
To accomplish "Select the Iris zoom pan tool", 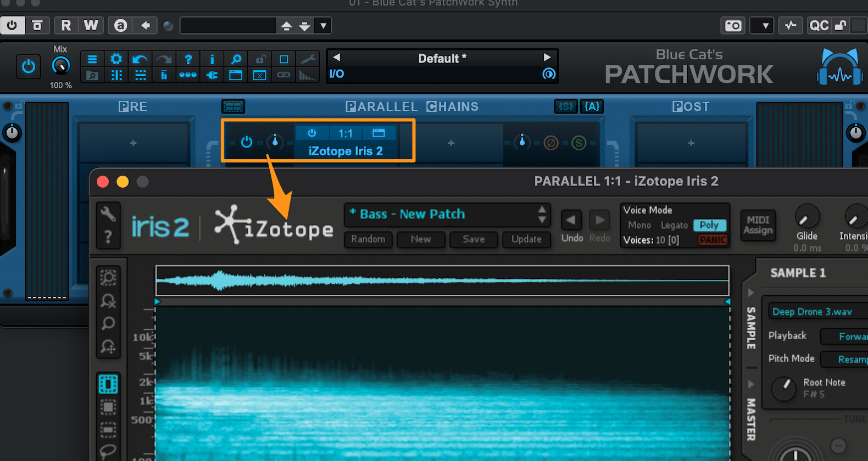I will pos(108,346).
